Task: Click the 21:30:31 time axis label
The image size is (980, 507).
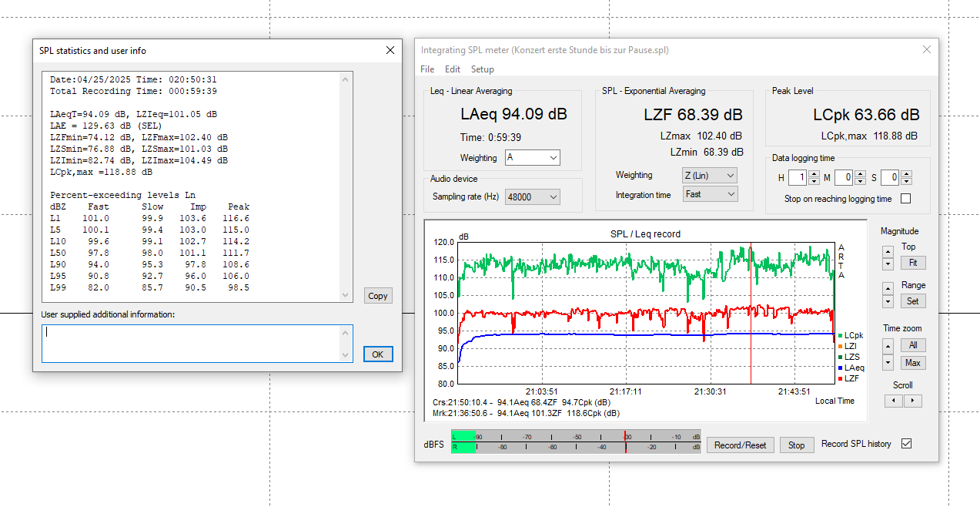Action: click(710, 391)
